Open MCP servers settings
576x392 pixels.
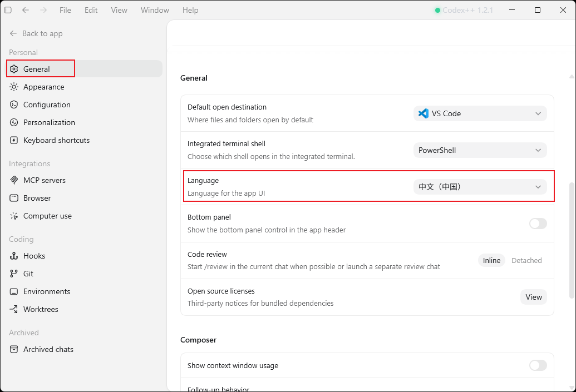pyautogui.click(x=85, y=180)
